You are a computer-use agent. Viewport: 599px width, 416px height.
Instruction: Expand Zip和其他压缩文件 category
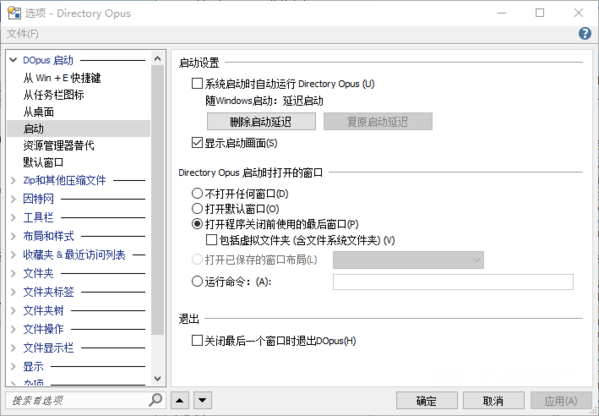tap(13, 180)
